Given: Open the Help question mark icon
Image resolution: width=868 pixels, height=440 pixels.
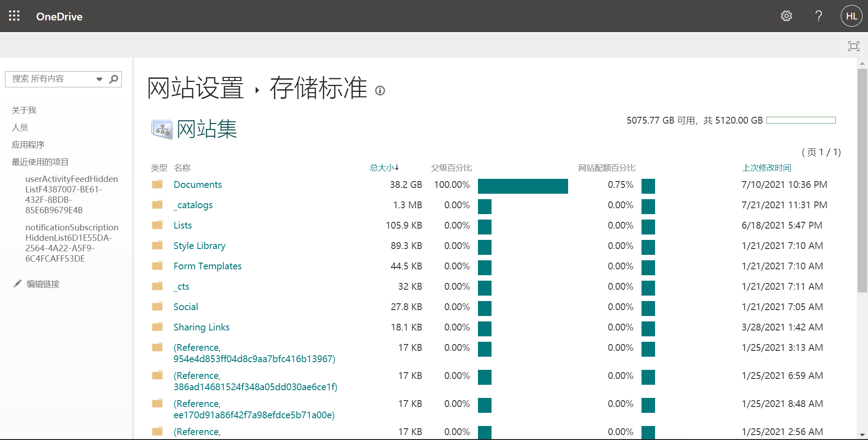Looking at the screenshot, I should pyautogui.click(x=818, y=15).
